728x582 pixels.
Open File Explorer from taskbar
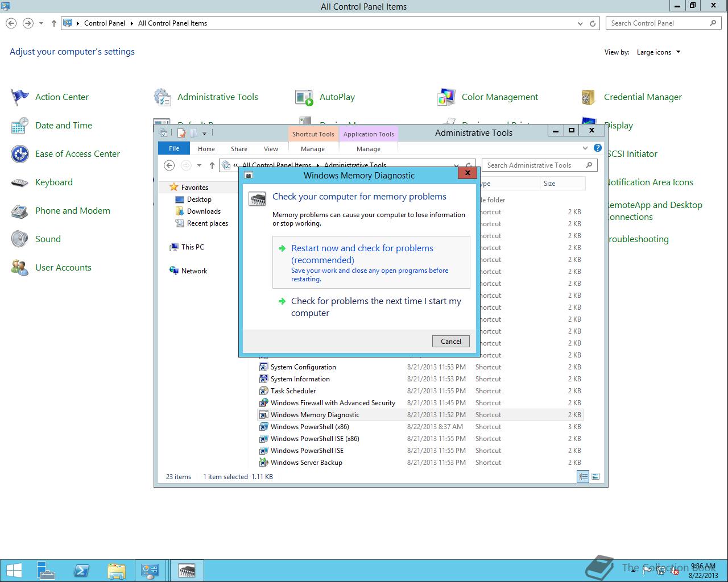[116, 571]
